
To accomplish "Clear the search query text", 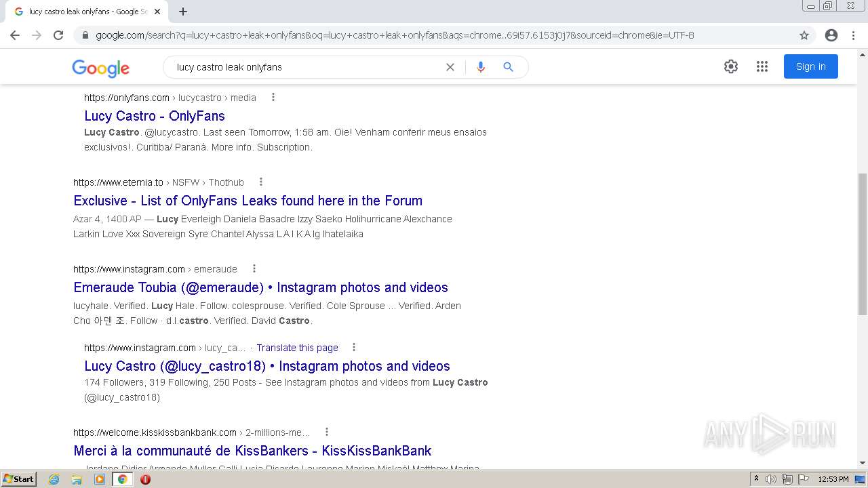I will (450, 67).
